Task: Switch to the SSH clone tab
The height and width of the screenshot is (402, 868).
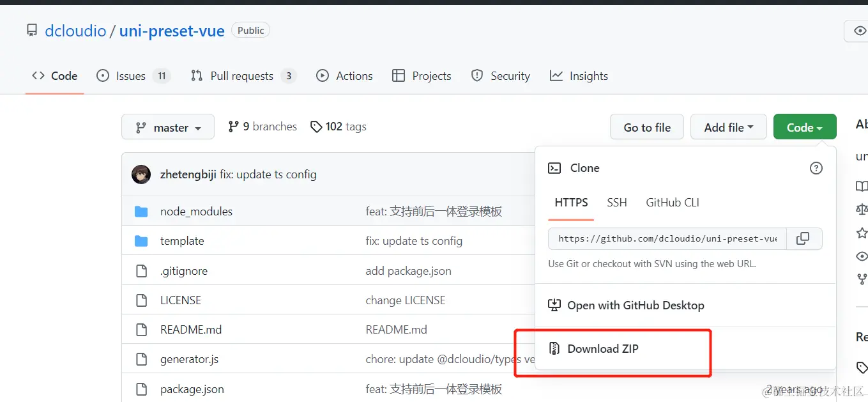Action: pos(616,202)
